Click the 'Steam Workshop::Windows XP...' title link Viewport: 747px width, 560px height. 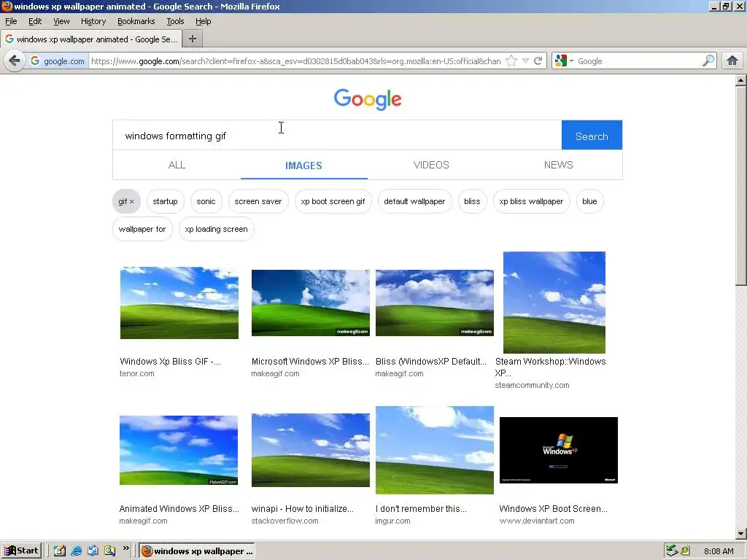[x=550, y=367]
